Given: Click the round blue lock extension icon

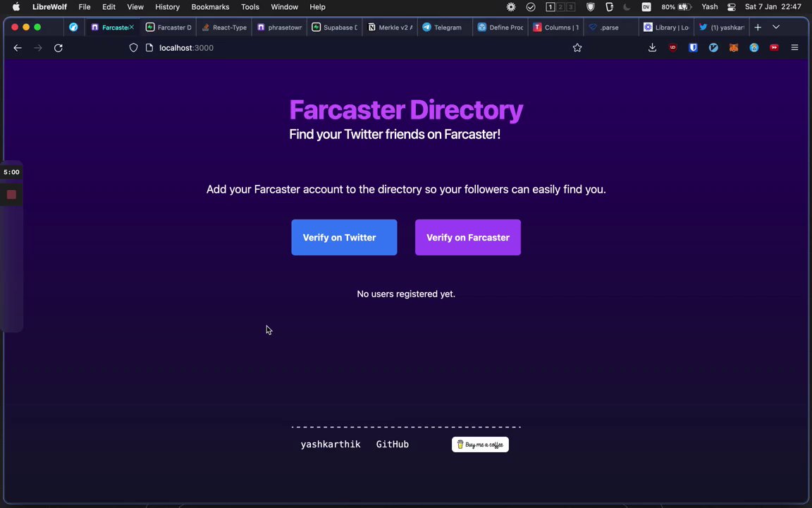Looking at the screenshot, I should point(754,48).
